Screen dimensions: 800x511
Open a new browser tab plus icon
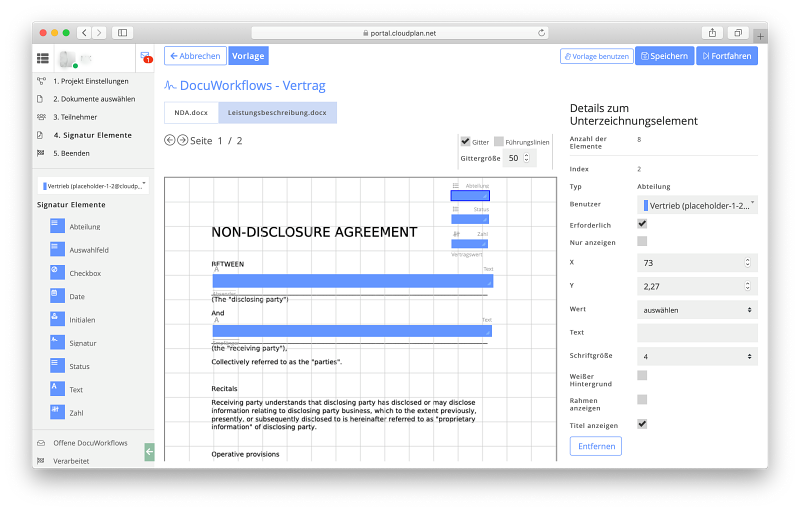(760, 36)
